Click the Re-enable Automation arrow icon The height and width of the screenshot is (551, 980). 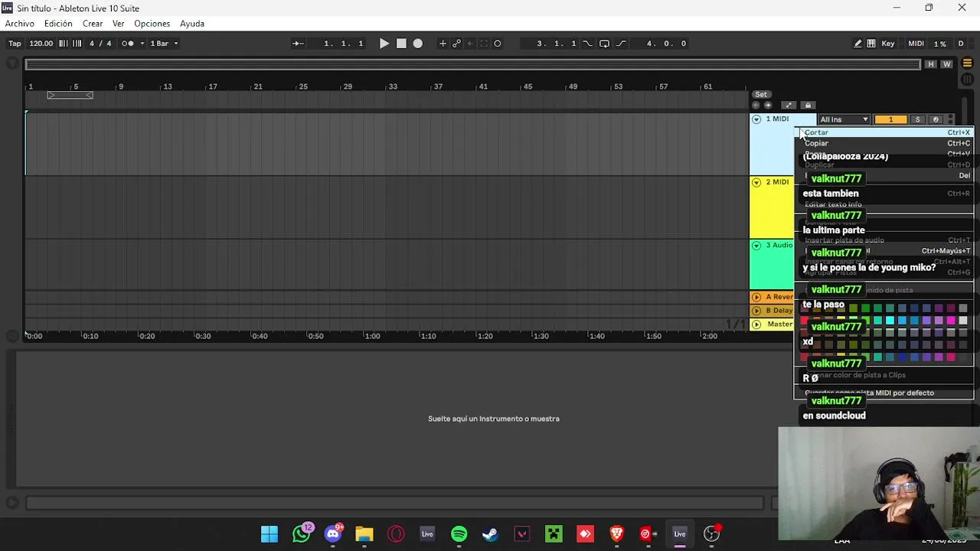(471, 44)
